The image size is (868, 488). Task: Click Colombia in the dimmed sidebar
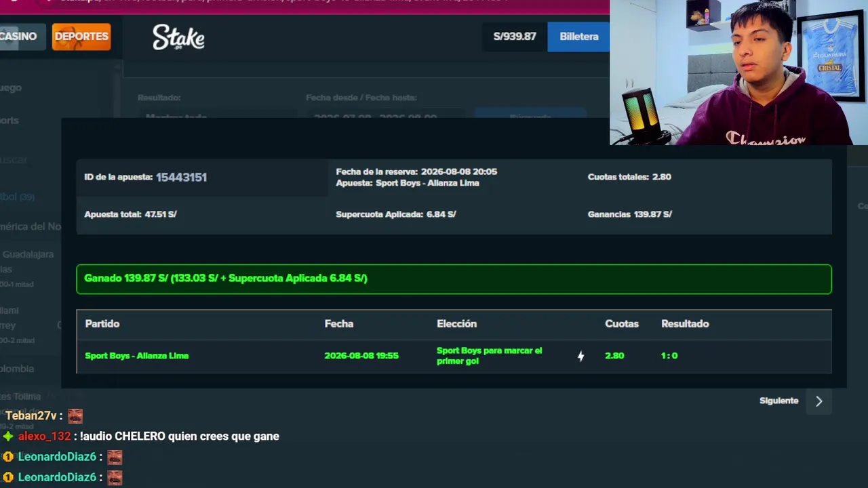[17, 369]
